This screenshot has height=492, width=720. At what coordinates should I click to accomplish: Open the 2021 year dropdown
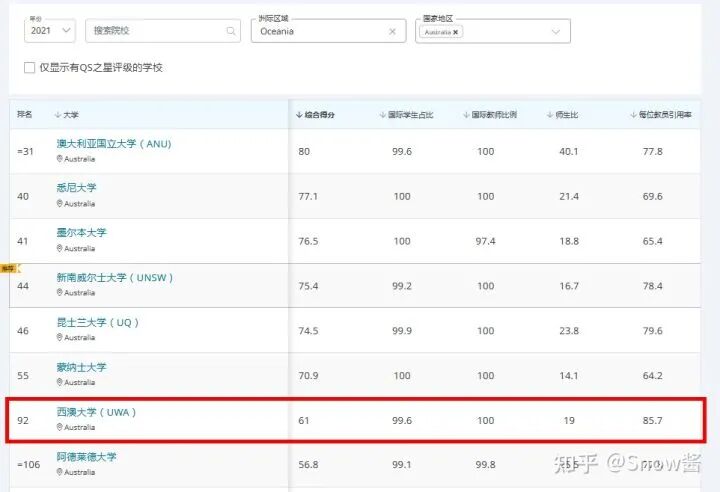click(50, 31)
